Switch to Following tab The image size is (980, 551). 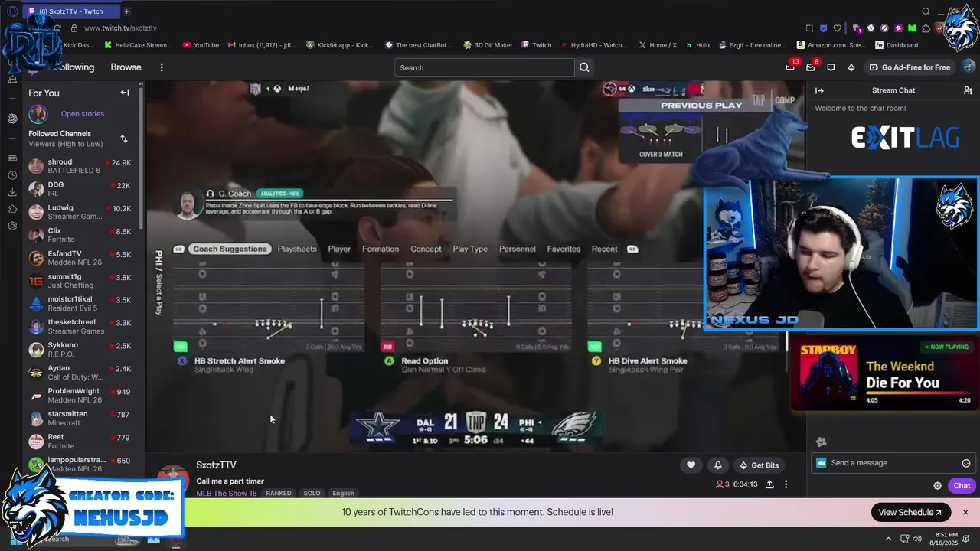(73, 67)
